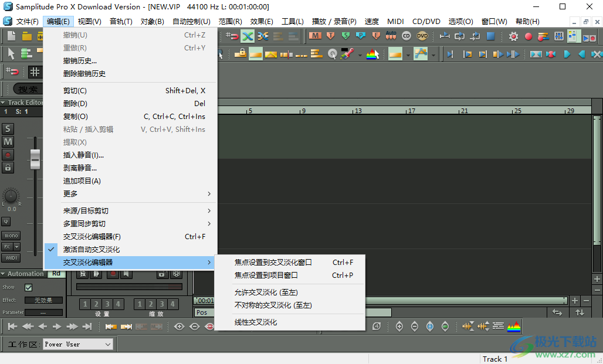Click 设置 preset button 1

[x=85, y=304]
